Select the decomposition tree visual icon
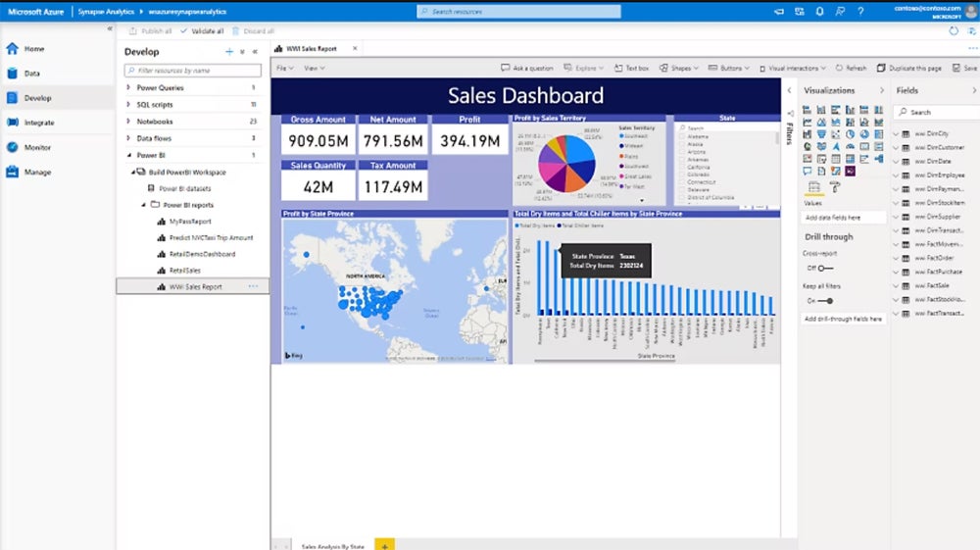The height and width of the screenshot is (550, 980). (x=879, y=159)
